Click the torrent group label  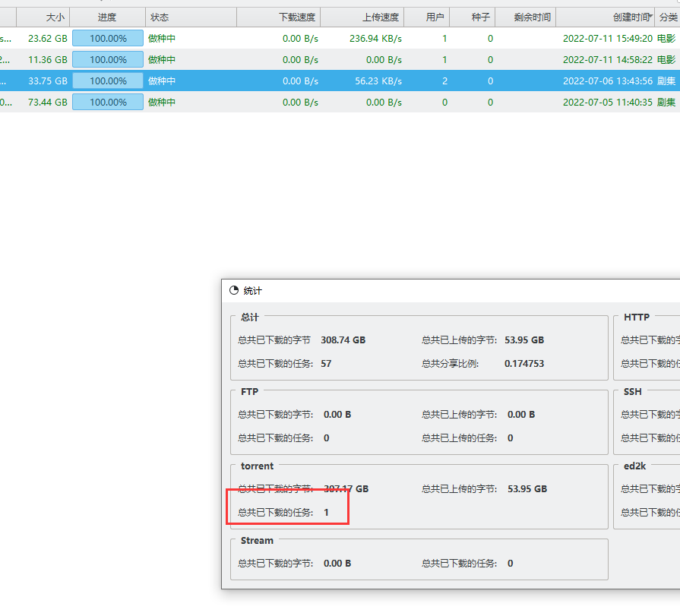click(x=257, y=466)
